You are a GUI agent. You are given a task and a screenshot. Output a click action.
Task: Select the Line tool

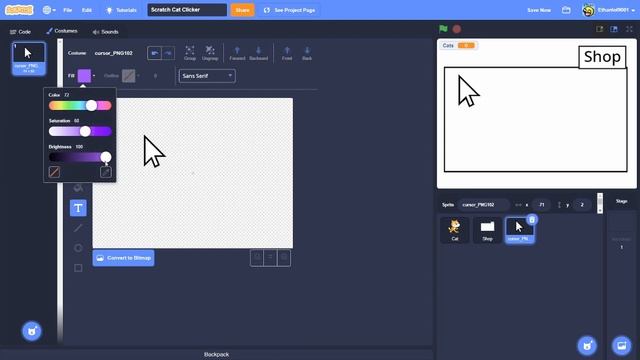[78, 228]
